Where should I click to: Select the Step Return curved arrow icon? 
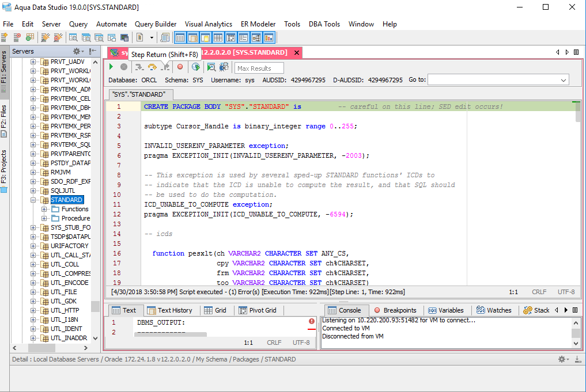165,67
